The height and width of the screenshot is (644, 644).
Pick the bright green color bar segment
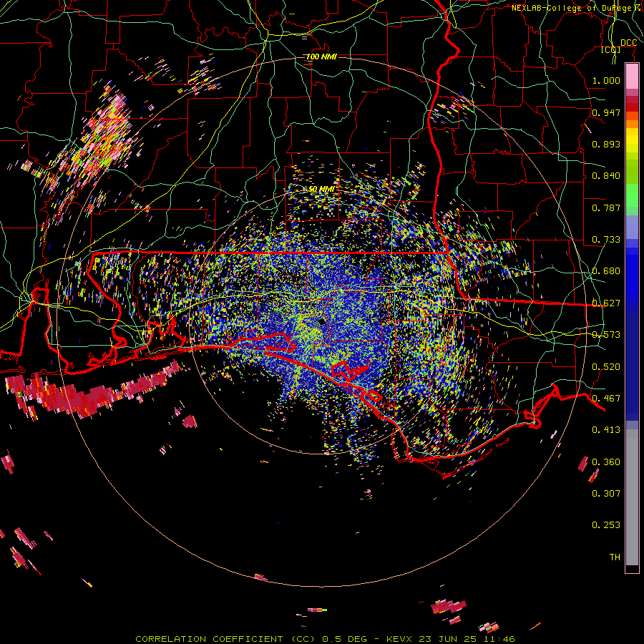[x=632, y=196]
